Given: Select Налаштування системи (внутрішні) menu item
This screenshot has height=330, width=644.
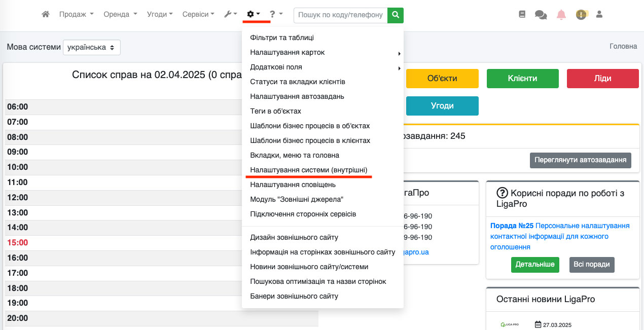Looking at the screenshot, I should tap(308, 170).
